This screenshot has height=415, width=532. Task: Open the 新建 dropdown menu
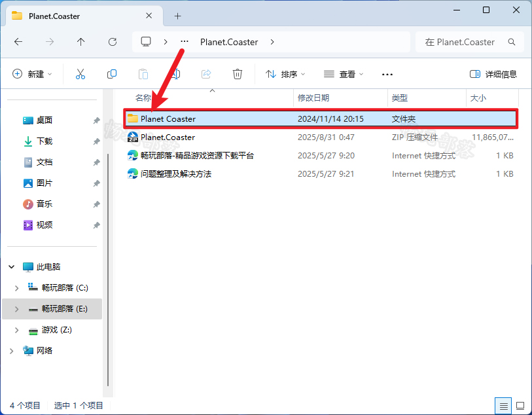pyautogui.click(x=32, y=74)
